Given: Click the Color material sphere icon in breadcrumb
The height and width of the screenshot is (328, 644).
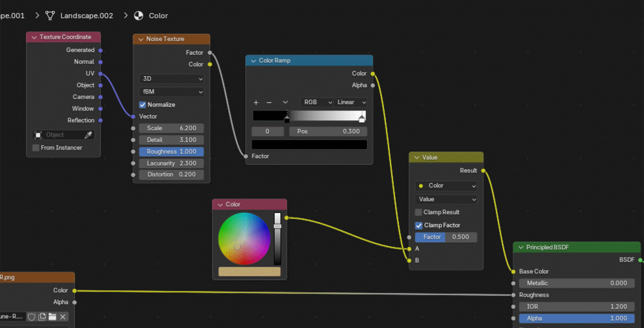Looking at the screenshot, I should tap(139, 16).
